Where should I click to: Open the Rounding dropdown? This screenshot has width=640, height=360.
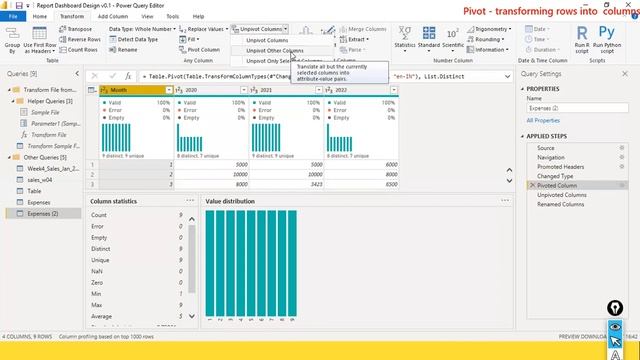click(x=485, y=39)
